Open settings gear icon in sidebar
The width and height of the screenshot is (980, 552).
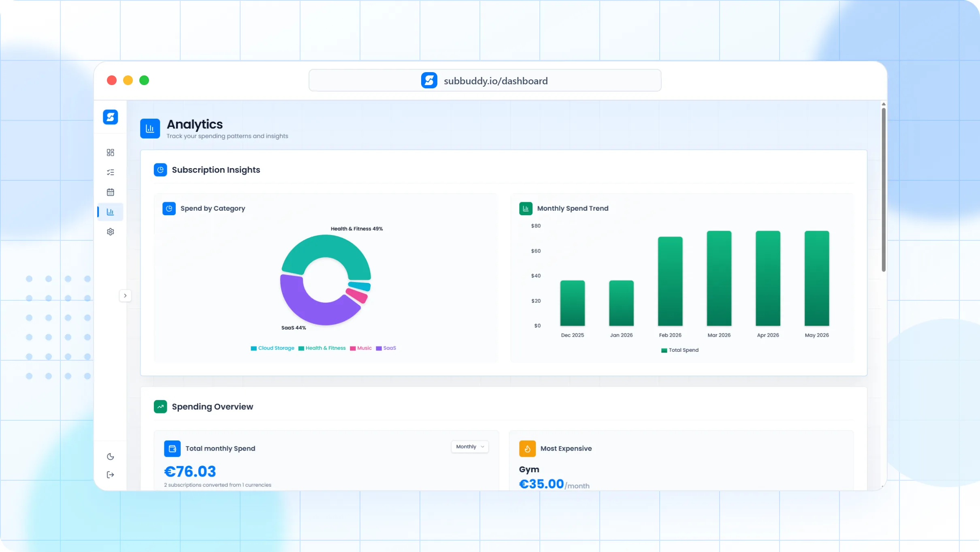[110, 232]
